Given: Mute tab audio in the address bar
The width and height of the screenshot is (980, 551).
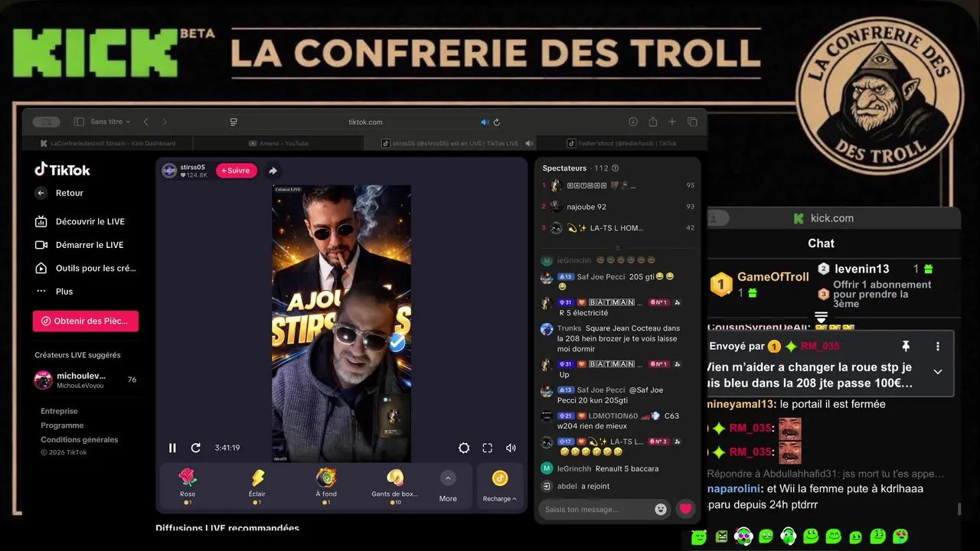Looking at the screenshot, I should (484, 122).
